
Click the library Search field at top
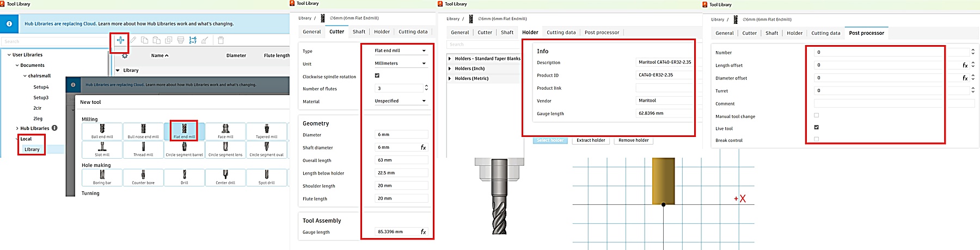[54, 41]
